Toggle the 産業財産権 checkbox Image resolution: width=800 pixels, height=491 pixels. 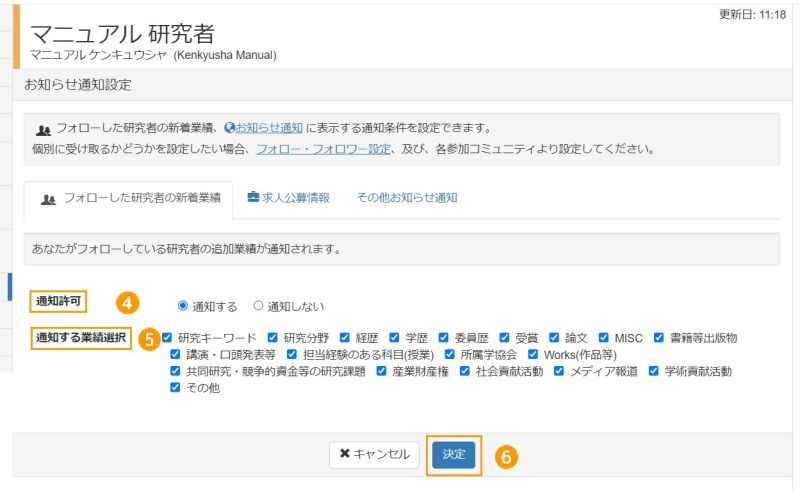click(x=381, y=371)
